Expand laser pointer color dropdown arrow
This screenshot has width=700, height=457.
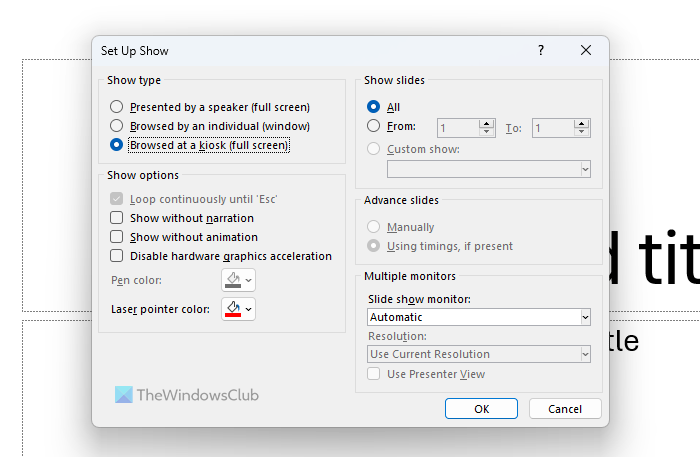[249, 310]
